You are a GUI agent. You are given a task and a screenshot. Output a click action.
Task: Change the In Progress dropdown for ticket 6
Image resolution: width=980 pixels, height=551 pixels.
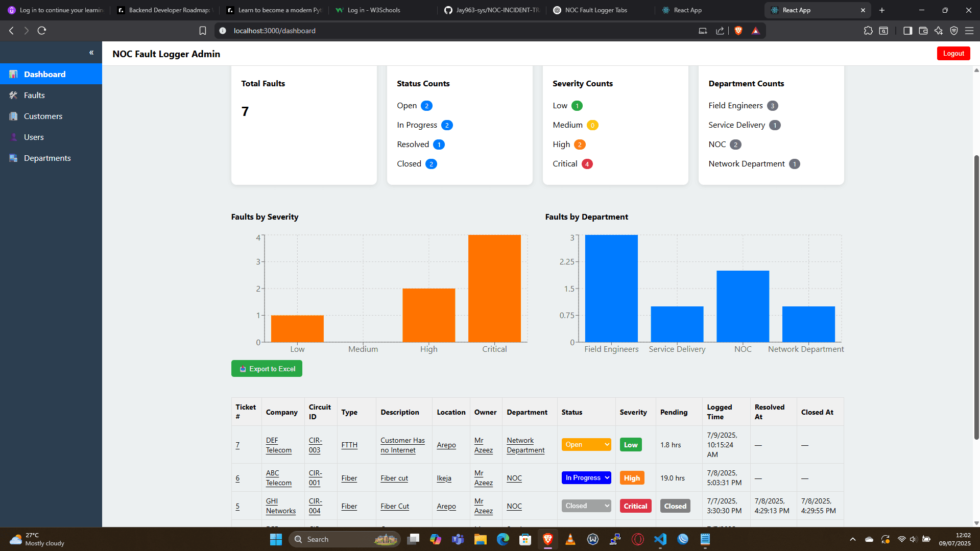[585, 477]
